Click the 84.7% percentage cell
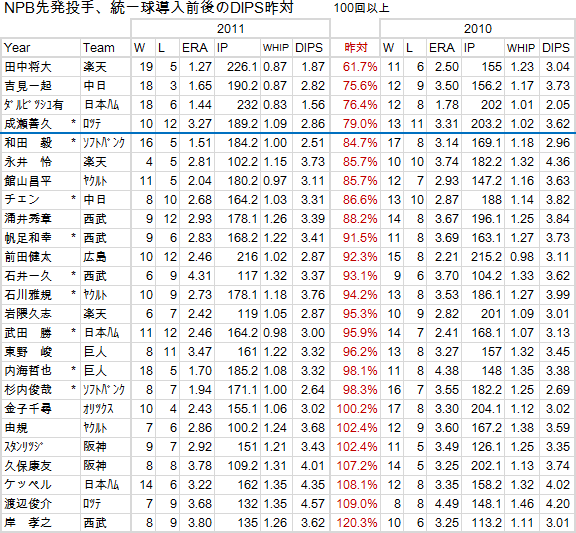This screenshot has height=533, width=576. (355, 143)
